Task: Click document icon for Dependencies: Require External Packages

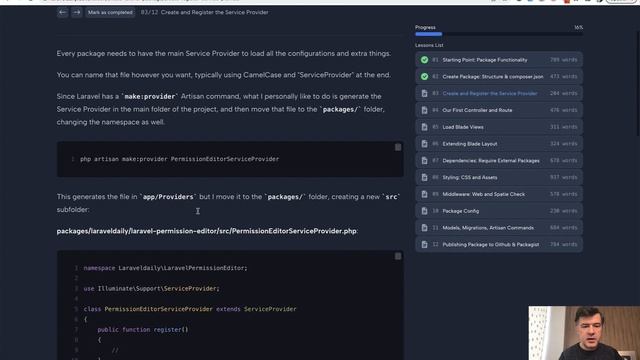Action: pos(424,160)
